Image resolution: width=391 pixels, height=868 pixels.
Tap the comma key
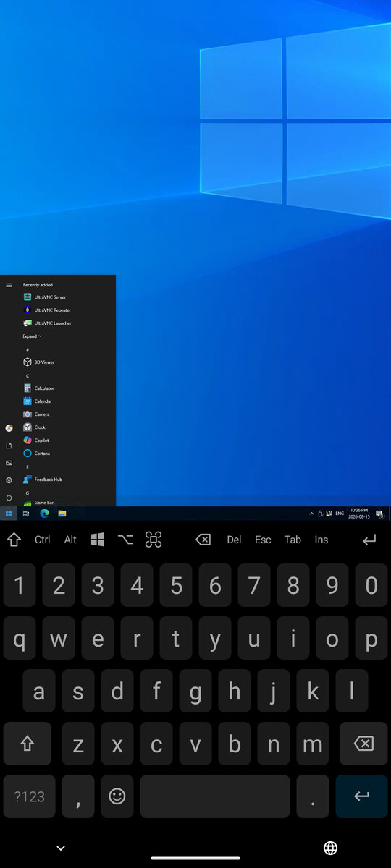tap(78, 796)
